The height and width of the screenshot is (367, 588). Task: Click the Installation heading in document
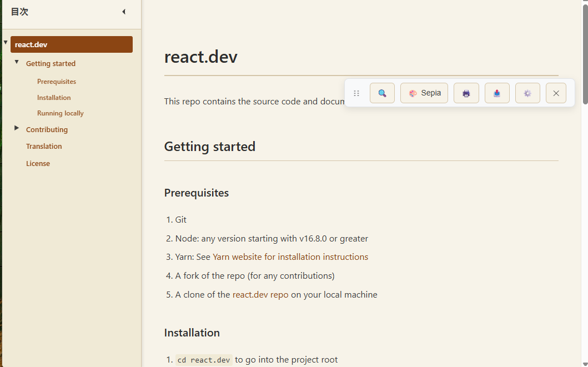coord(192,333)
